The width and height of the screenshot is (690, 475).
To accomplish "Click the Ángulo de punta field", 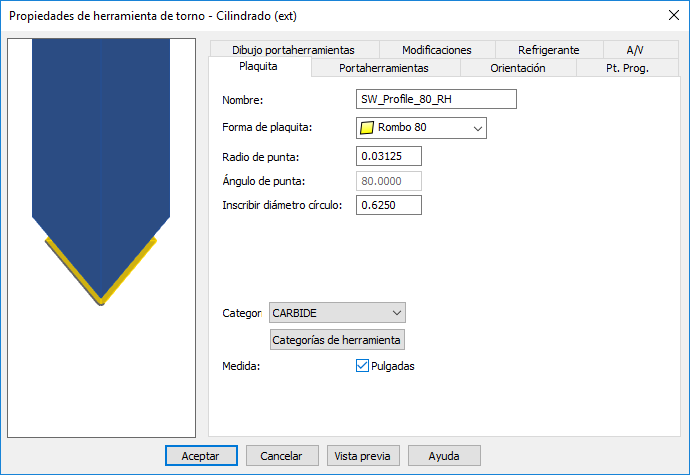I will click(x=389, y=181).
